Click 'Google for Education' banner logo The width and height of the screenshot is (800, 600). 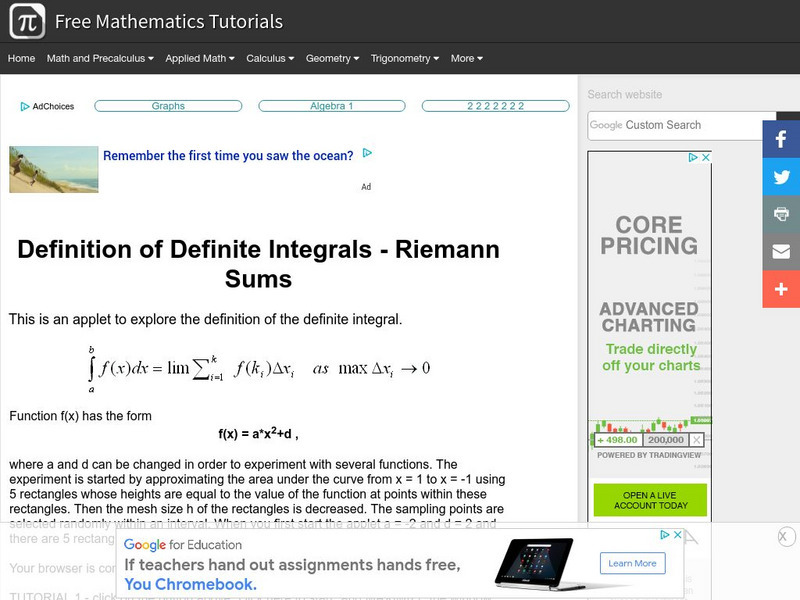[183, 545]
